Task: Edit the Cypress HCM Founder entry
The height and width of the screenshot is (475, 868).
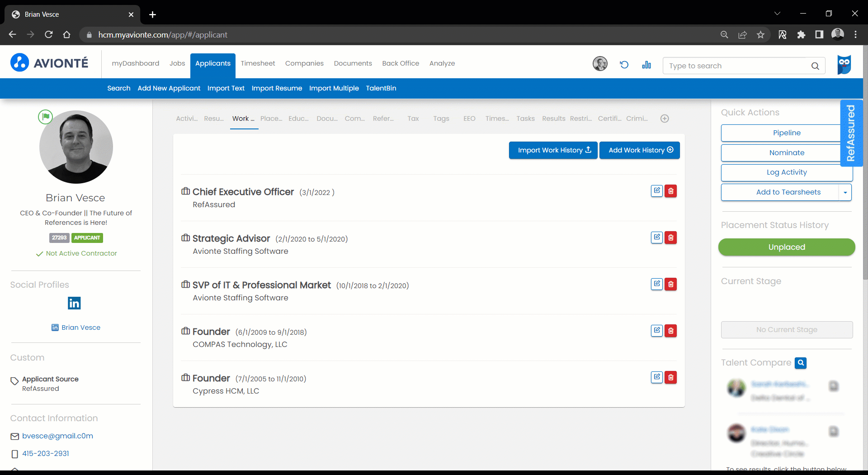Action: click(656, 377)
